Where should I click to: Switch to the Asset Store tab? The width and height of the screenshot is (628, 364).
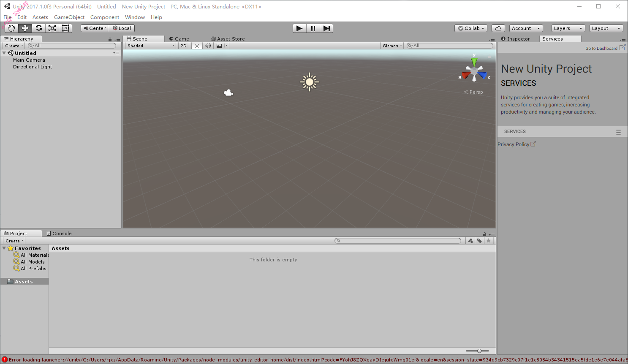[228, 39]
